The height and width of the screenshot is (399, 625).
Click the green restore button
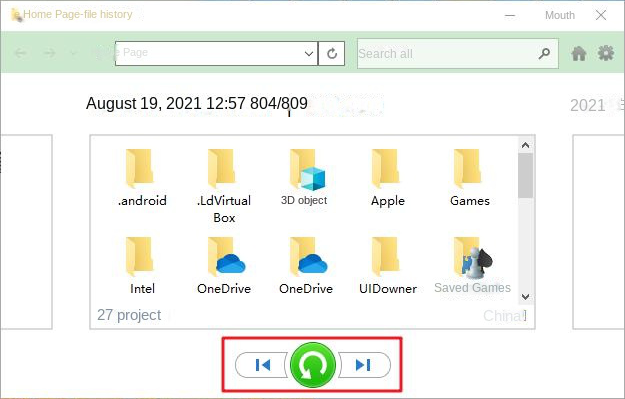[313, 365]
